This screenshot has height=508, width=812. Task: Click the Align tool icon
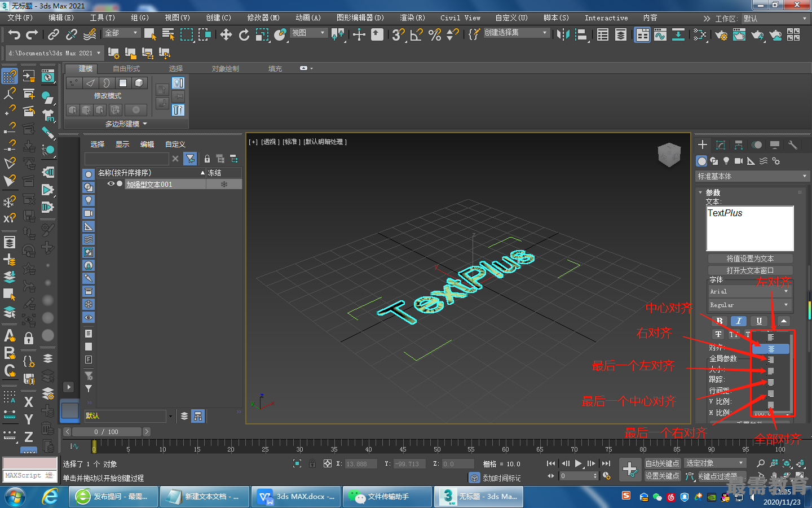[581, 34]
